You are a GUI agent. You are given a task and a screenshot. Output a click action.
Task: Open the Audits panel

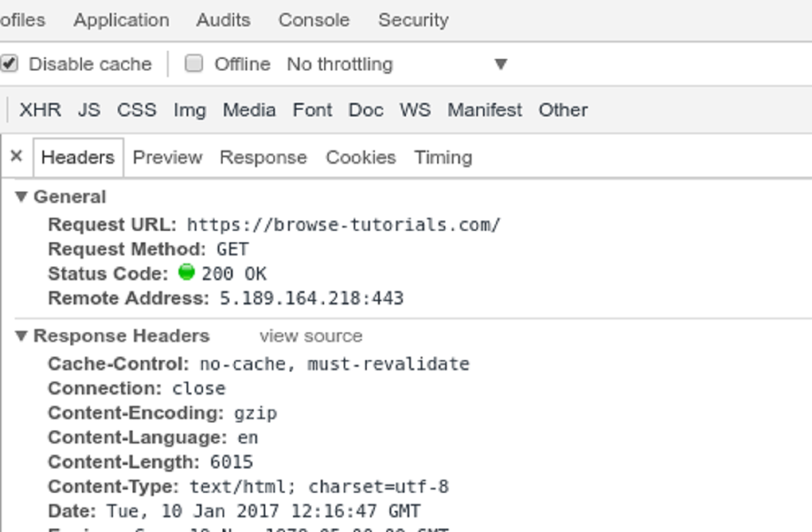tap(223, 20)
